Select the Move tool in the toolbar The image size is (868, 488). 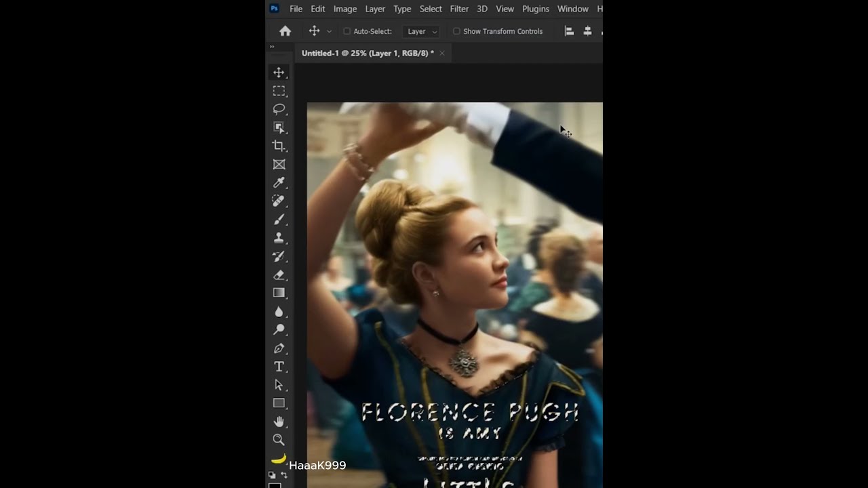(x=279, y=73)
